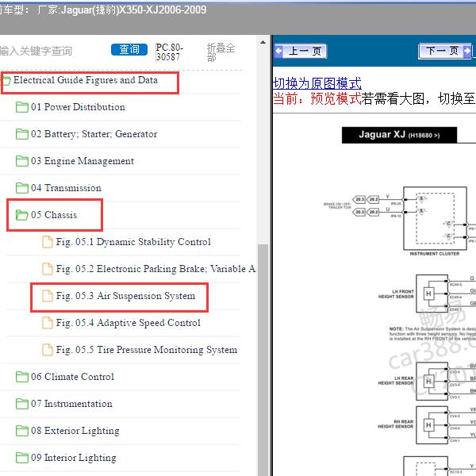Click 折叠全部 collapse all link
The image size is (476, 476).
221,52
